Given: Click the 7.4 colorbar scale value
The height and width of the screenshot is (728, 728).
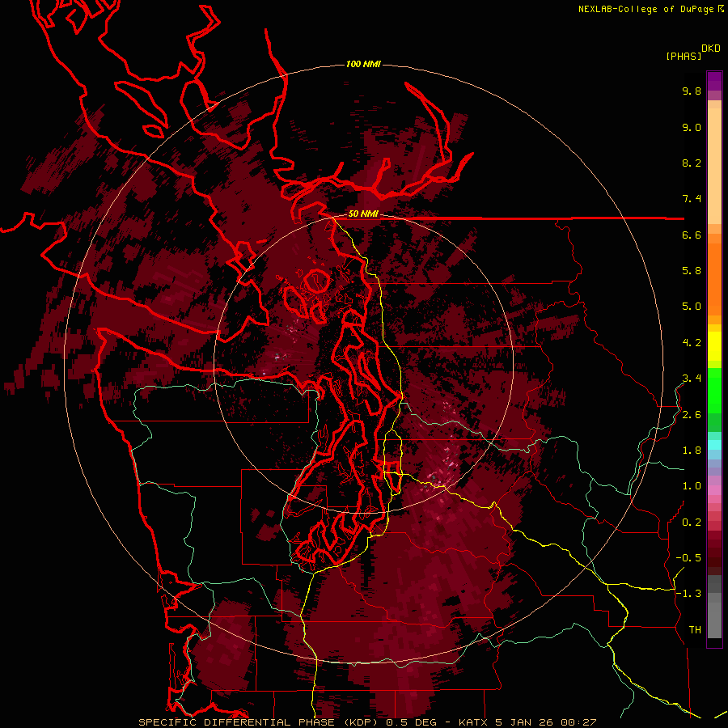Looking at the screenshot, I should 692,199.
